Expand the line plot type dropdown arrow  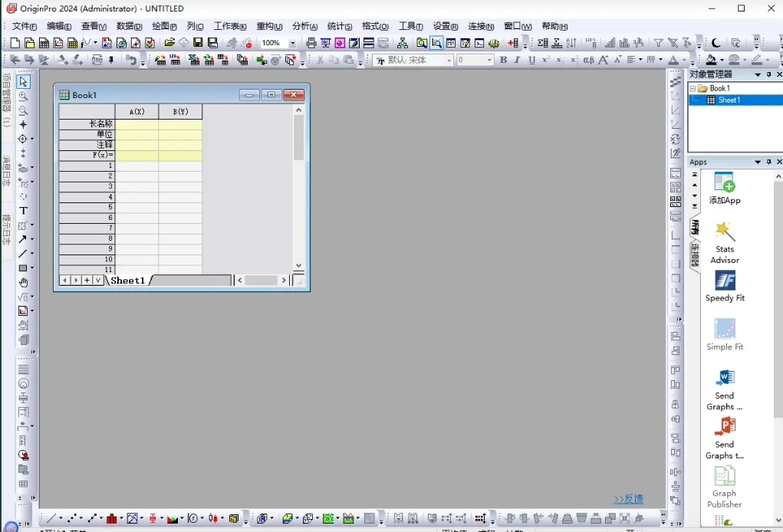[61, 518]
